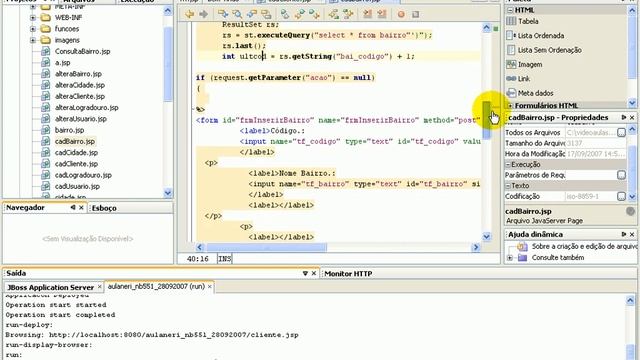Close the Ajuda dinâmica panel
Viewport: 640px width, 360px height.
click(632, 234)
